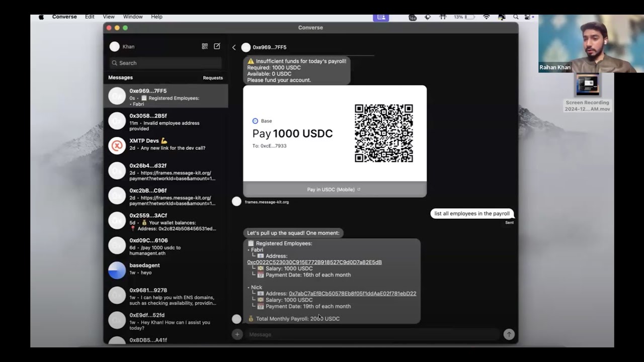Click the plus attachment icon
The width and height of the screenshot is (644, 362).
(x=237, y=334)
